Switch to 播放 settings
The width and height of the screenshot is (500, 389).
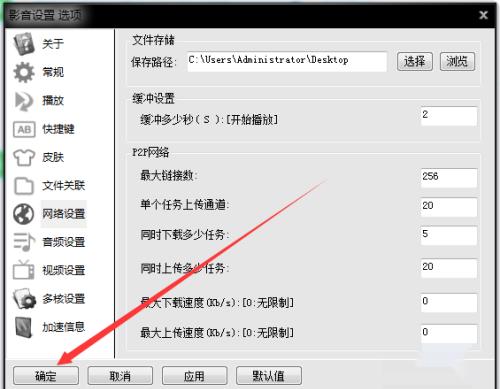[x=53, y=100]
